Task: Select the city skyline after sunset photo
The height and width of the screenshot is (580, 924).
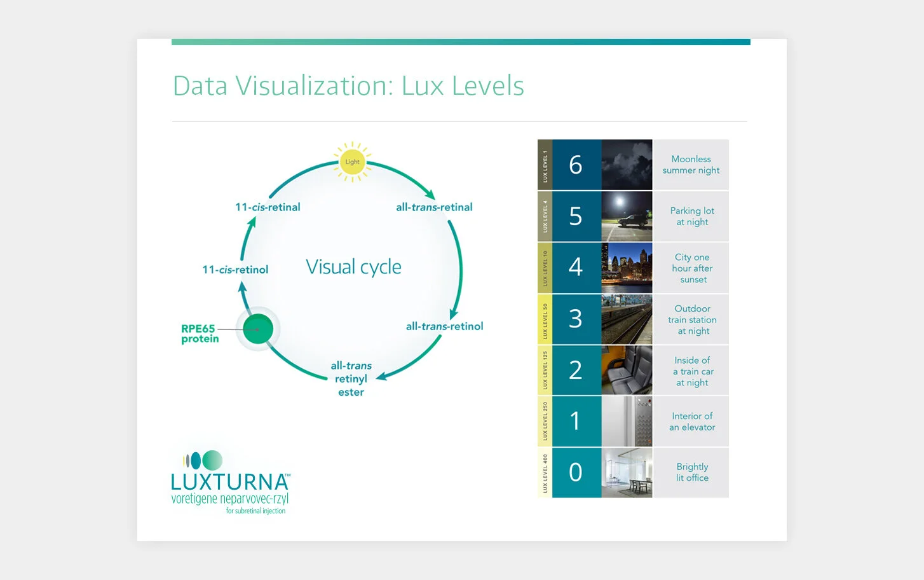Action: [627, 267]
